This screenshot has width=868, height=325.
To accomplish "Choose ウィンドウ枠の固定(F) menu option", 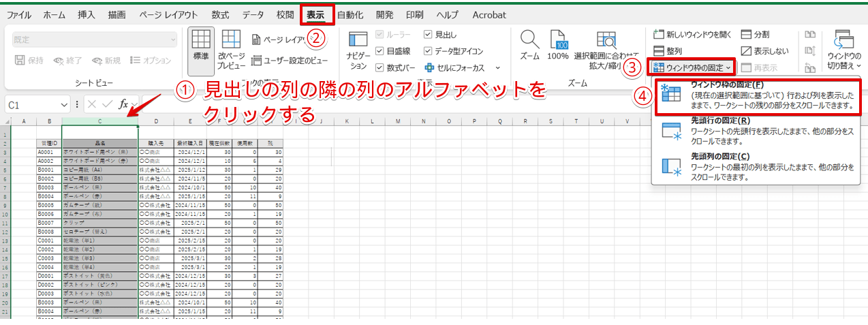I will [756, 96].
